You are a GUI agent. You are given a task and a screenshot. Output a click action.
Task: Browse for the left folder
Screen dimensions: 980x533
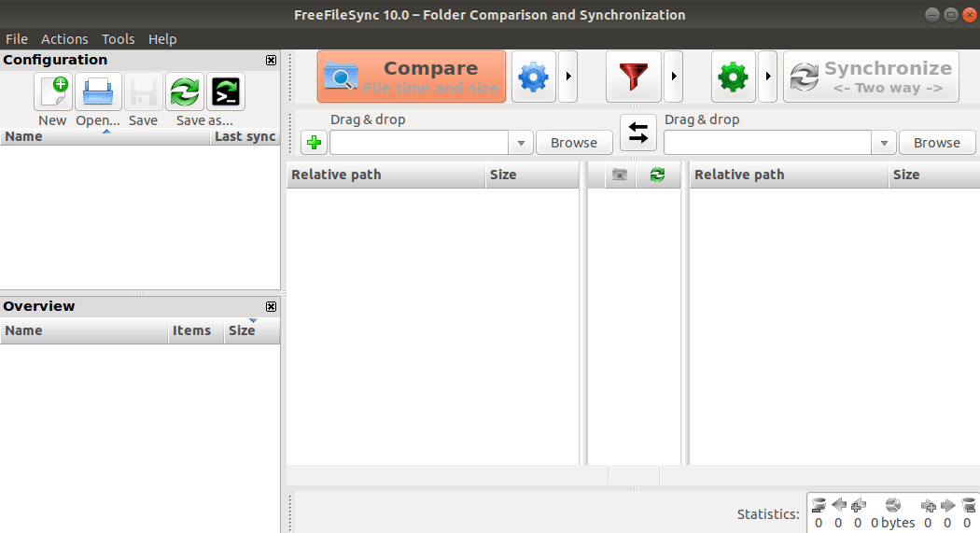[x=574, y=143]
